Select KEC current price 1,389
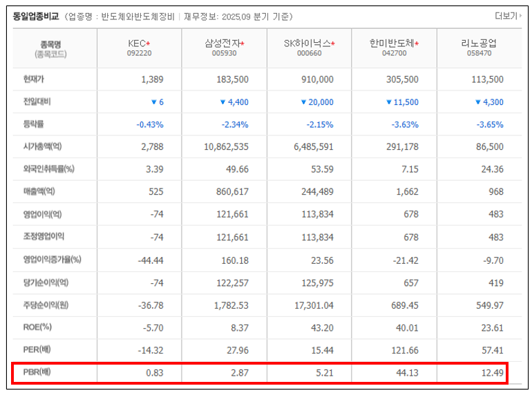Screen dimensions: 532x395 (x=152, y=79)
